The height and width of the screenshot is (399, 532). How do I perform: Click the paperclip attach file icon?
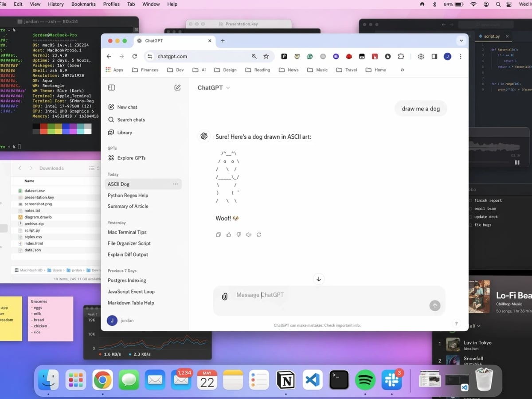point(225,297)
